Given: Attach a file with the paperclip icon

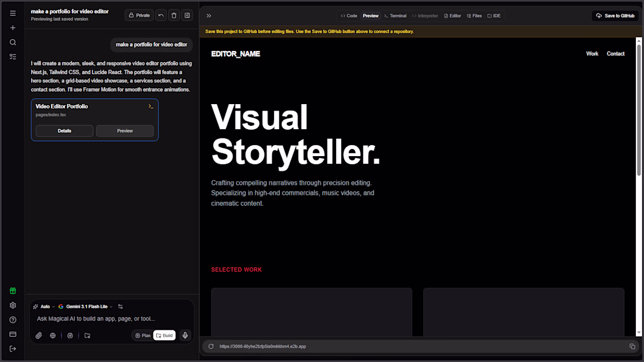Looking at the screenshot, I should [x=39, y=335].
